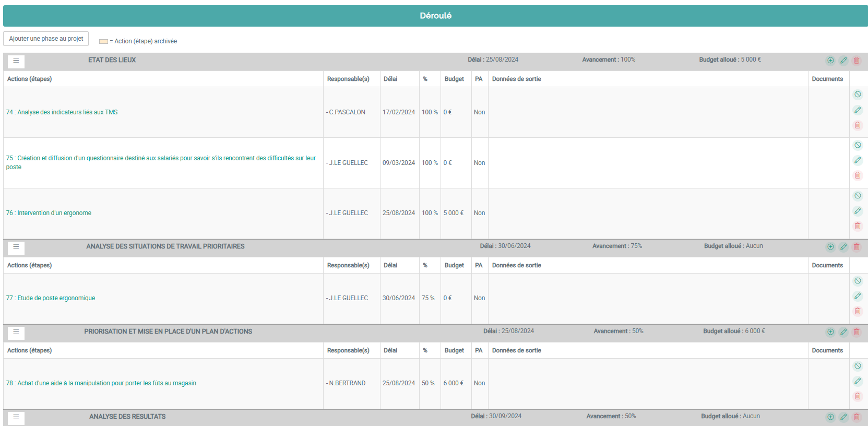Click Ajouter une phase au projet button
The image size is (868, 426).
pyautogui.click(x=46, y=39)
